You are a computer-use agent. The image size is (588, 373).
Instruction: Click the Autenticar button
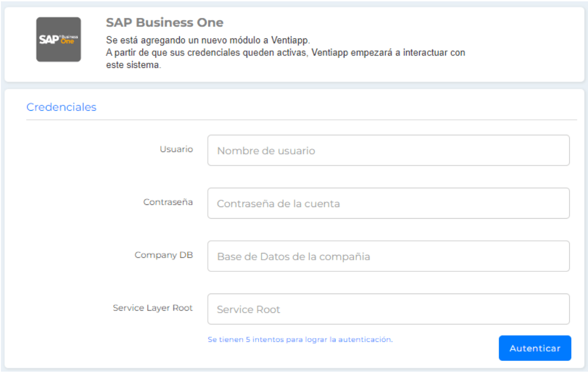[534, 348]
